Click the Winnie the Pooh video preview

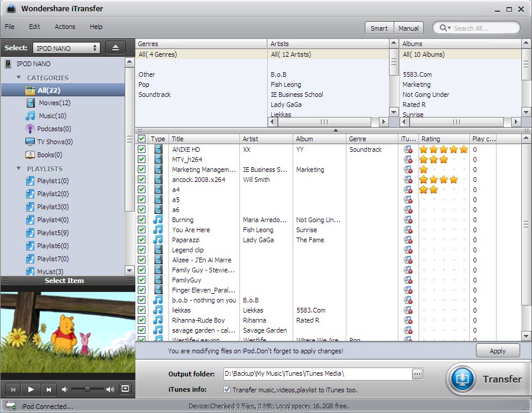pyautogui.click(x=68, y=332)
